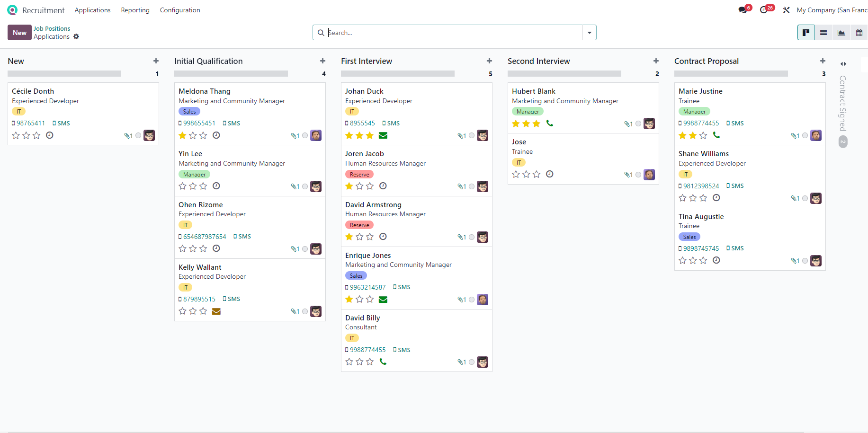The width and height of the screenshot is (868, 433).
Task: Toggle the kanban state circle on Cécile Donth
Action: [x=138, y=135]
